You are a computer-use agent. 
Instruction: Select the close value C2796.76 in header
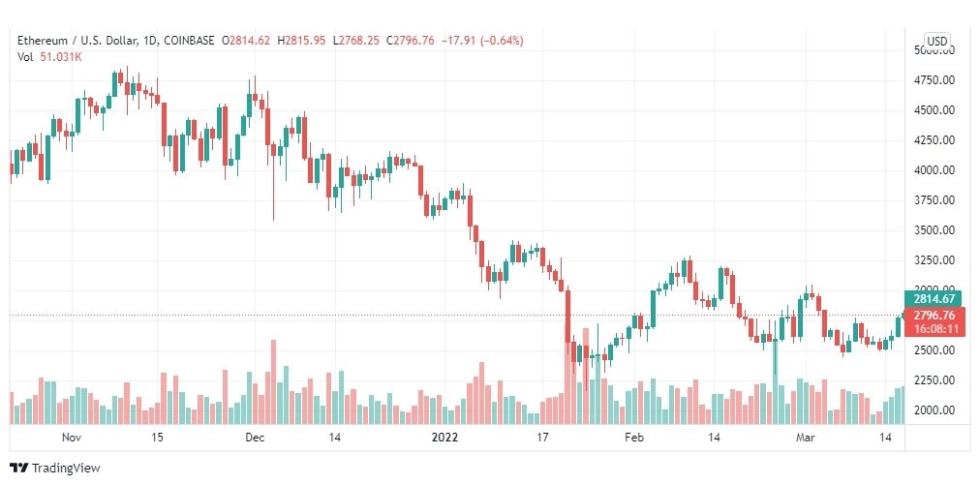coord(410,41)
